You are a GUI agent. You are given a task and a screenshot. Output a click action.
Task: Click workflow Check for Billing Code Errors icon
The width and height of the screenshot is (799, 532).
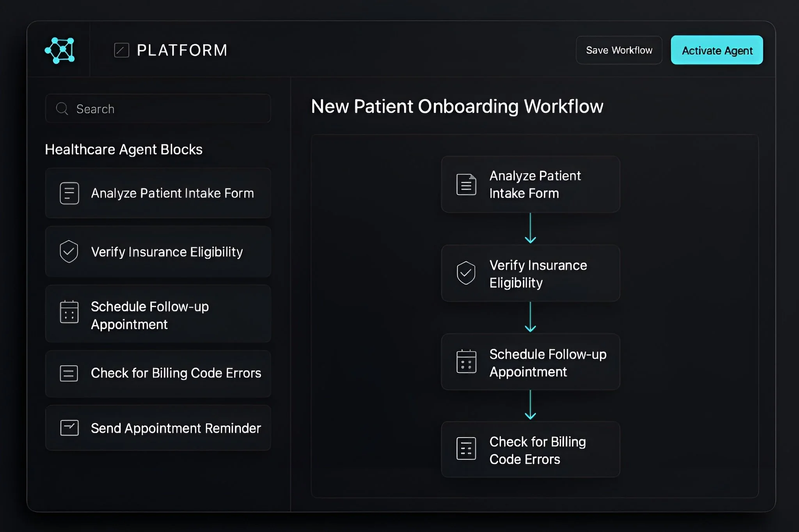[466, 449]
